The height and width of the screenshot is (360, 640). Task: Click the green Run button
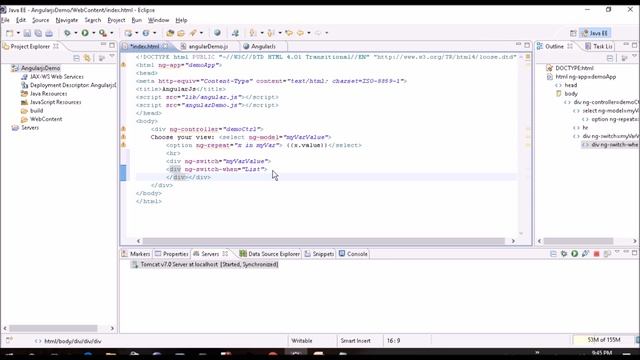85,33
